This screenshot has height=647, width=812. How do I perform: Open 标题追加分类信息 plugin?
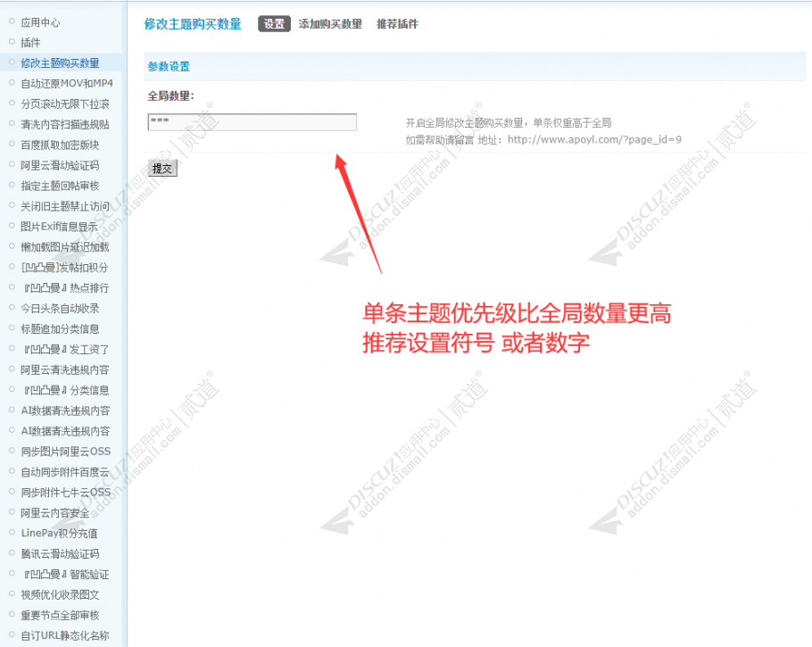(x=60, y=329)
